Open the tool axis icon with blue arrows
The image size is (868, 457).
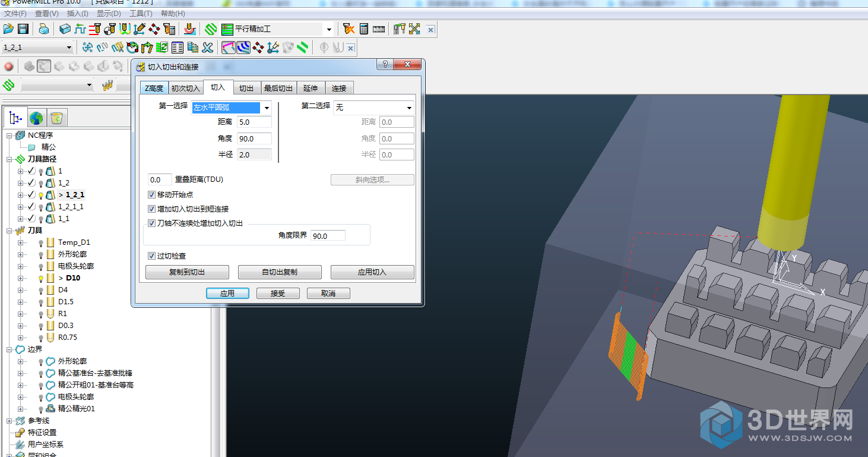click(140, 29)
